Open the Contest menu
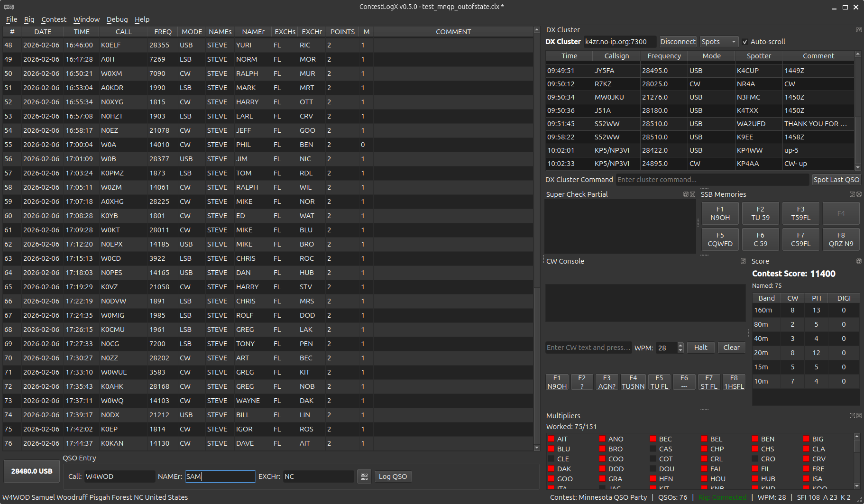Viewport: 864px width, 504px height. click(54, 19)
